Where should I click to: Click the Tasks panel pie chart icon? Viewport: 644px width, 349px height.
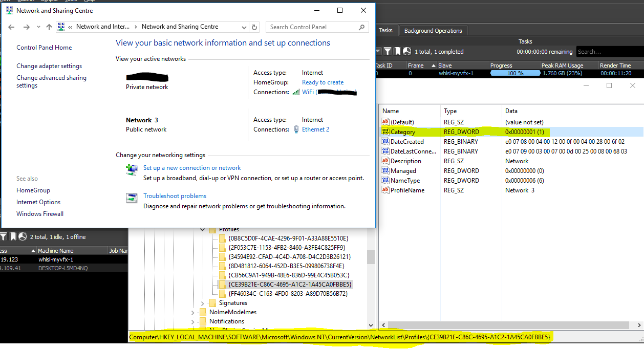coord(407,51)
